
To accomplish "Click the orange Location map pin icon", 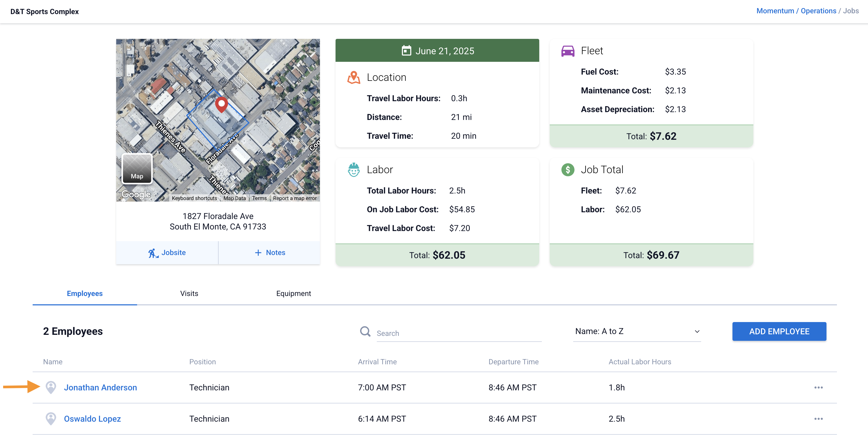I will pos(354,77).
